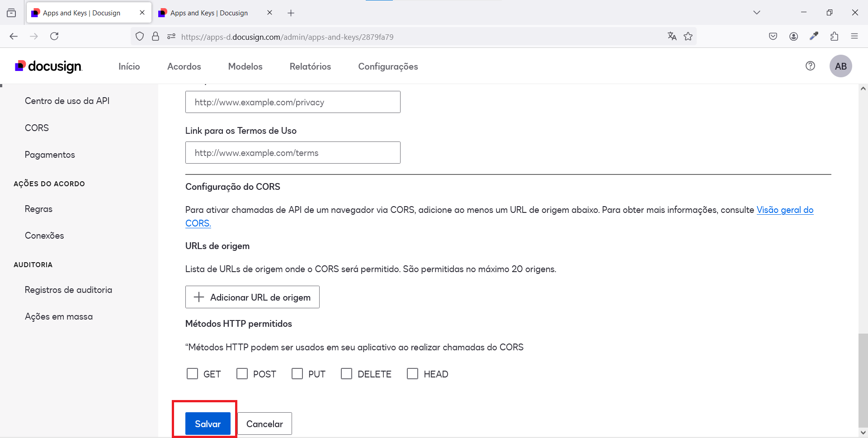Open the Visão geral do CORS link
The height and width of the screenshot is (438, 868).
click(x=785, y=210)
